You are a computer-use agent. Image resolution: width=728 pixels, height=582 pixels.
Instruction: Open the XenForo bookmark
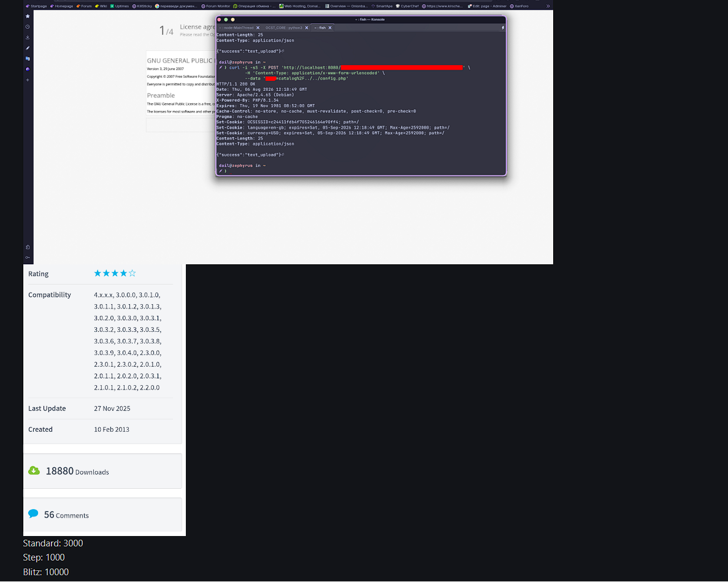(519, 6)
